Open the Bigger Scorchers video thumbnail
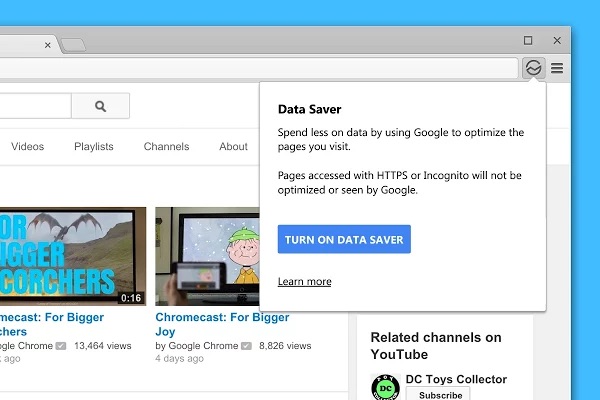Image resolution: width=600 pixels, height=400 pixels. point(73,256)
